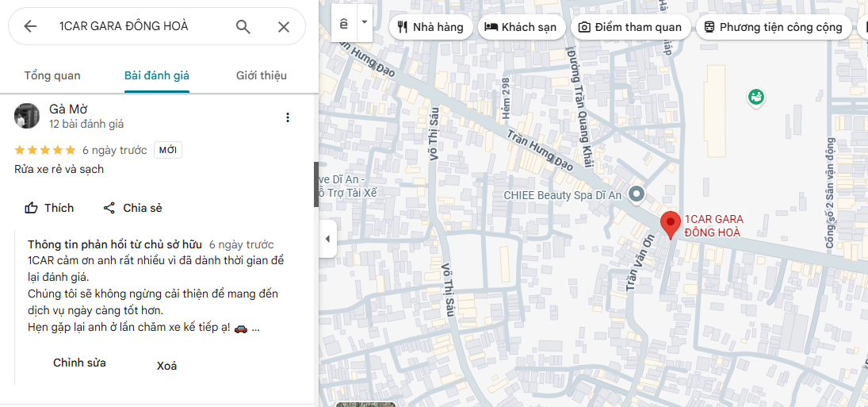868x407 pixels.
Task: Filter map by Khách sạn chip
Action: 521,27
